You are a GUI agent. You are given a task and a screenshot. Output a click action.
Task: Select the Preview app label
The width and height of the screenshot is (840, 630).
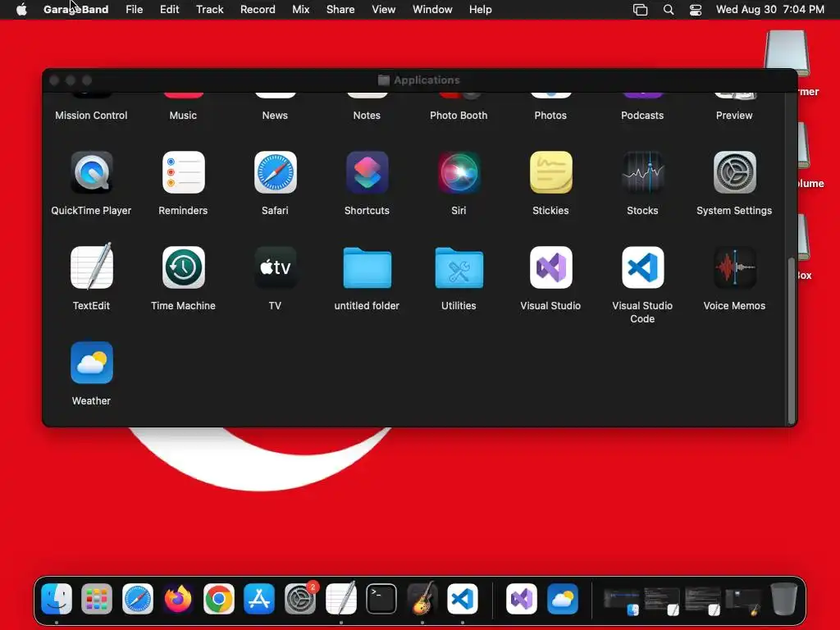click(x=734, y=115)
